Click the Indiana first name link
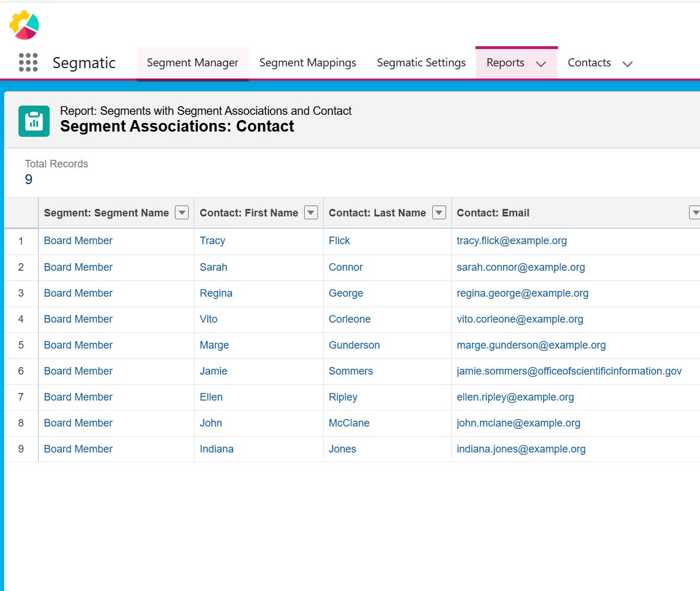The height and width of the screenshot is (591, 700). coord(216,449)
